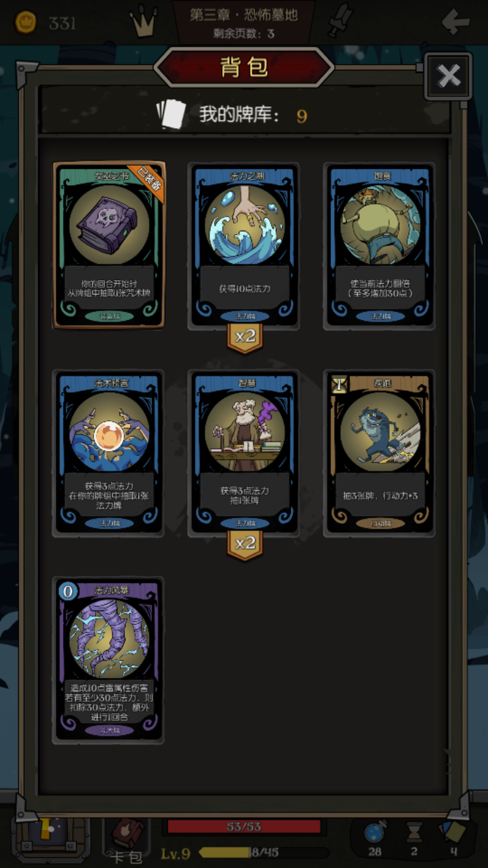Select the 饱食 fat belly card

point(380,245)
